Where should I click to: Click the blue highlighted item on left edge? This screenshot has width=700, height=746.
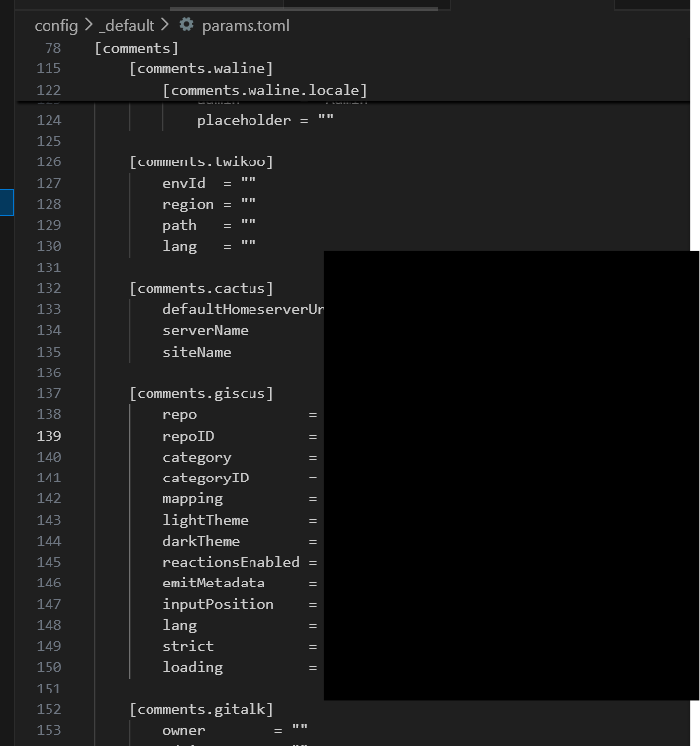(x=6, y=202)
